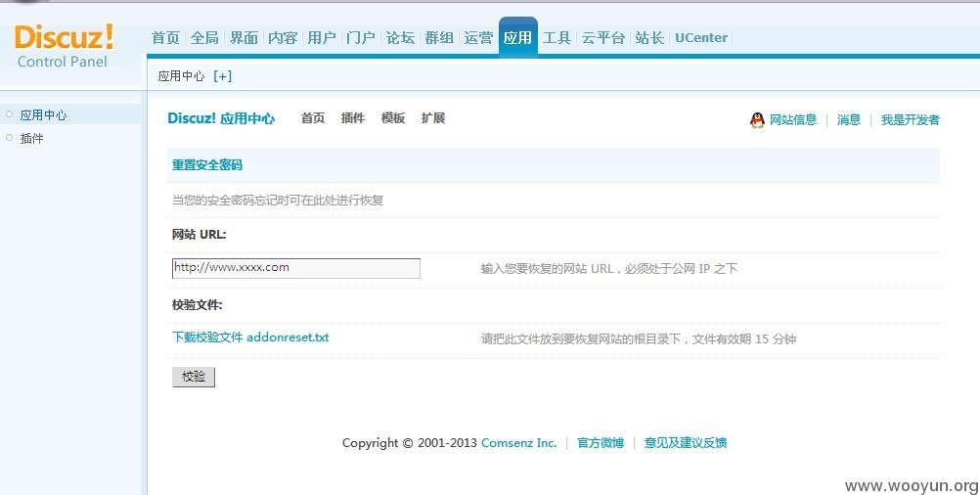Viewport: 980px width, 495px height.
Task: Open the 我是开发者 link
Action: pos(910,120)
